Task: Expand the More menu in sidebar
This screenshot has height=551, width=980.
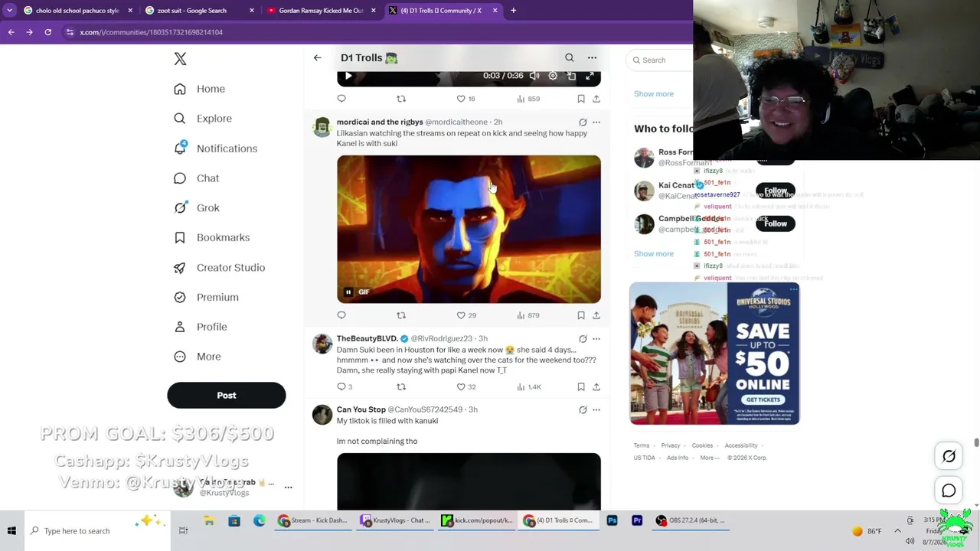Action: [198, 357]
